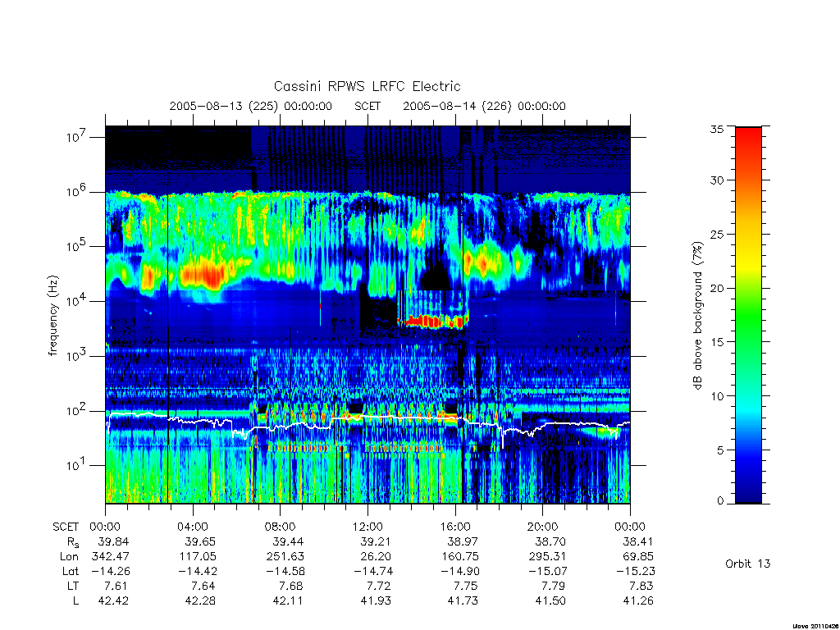840x630 pixels.
Task: Click the 10^2 frequency tick label
Action: click(x=77, y=410)
